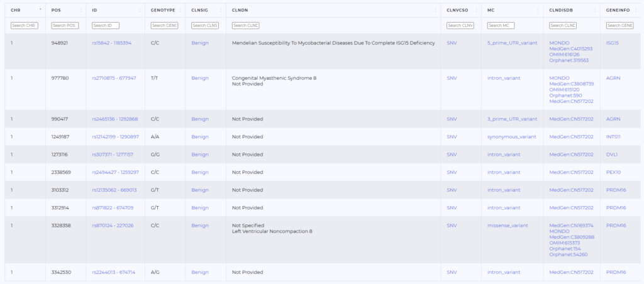Open the rs2710875 - 677947 ID link
This screenshot has width=644, height=284.
tap(114, 79)
